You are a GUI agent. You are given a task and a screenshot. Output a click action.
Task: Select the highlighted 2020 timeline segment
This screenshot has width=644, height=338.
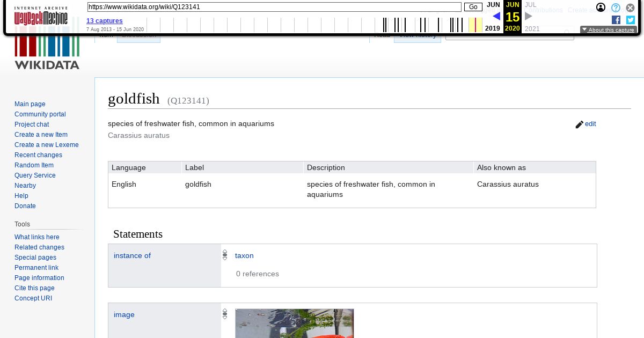pos(475,25)
